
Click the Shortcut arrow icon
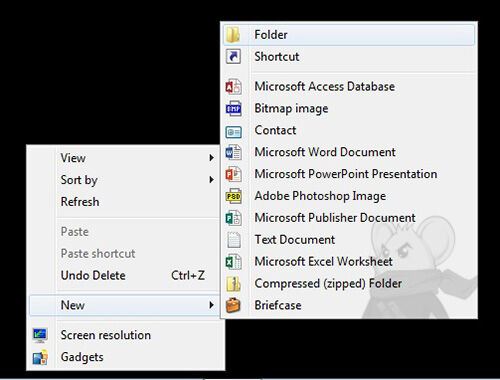[233, 57]
